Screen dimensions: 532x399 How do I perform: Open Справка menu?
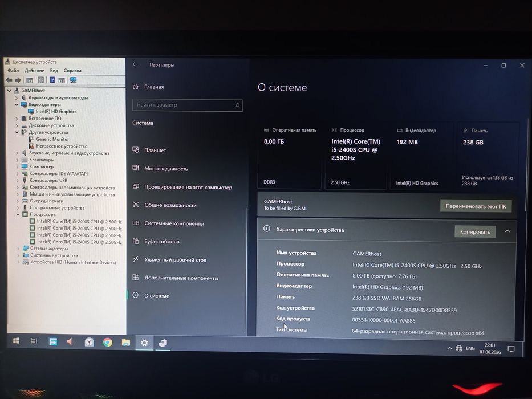click(72, 70)
